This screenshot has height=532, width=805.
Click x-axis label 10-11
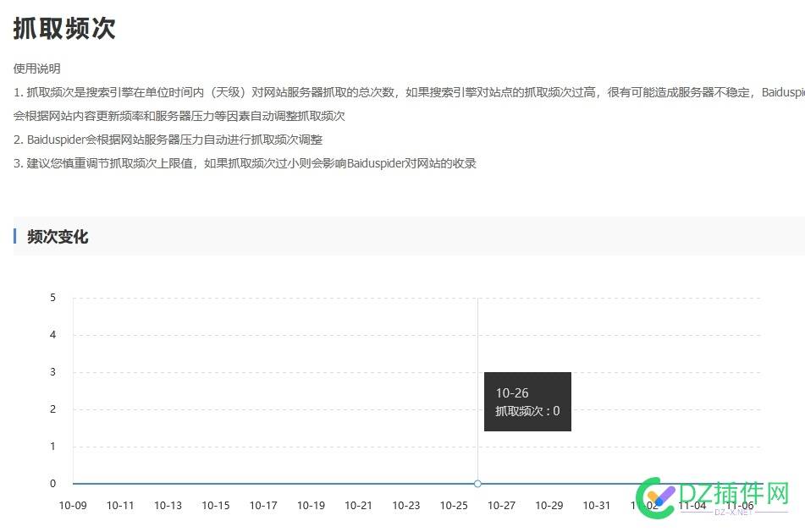120,505
